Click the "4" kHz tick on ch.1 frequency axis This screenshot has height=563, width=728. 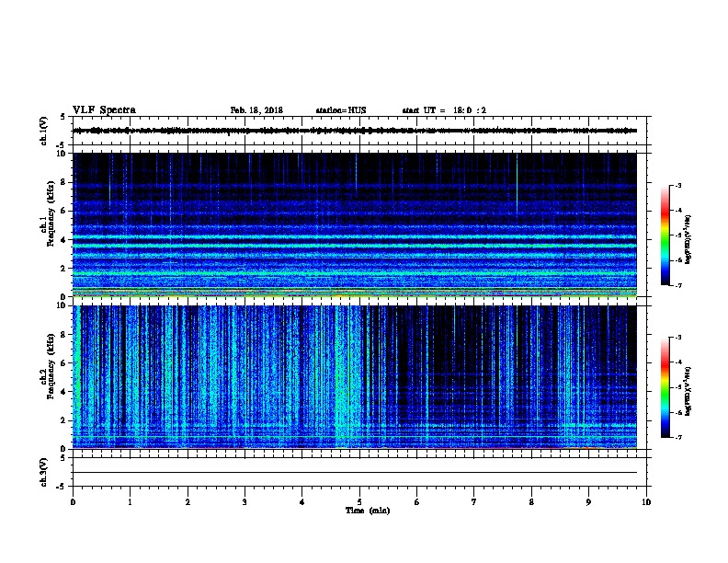click(x=63, y=240)
